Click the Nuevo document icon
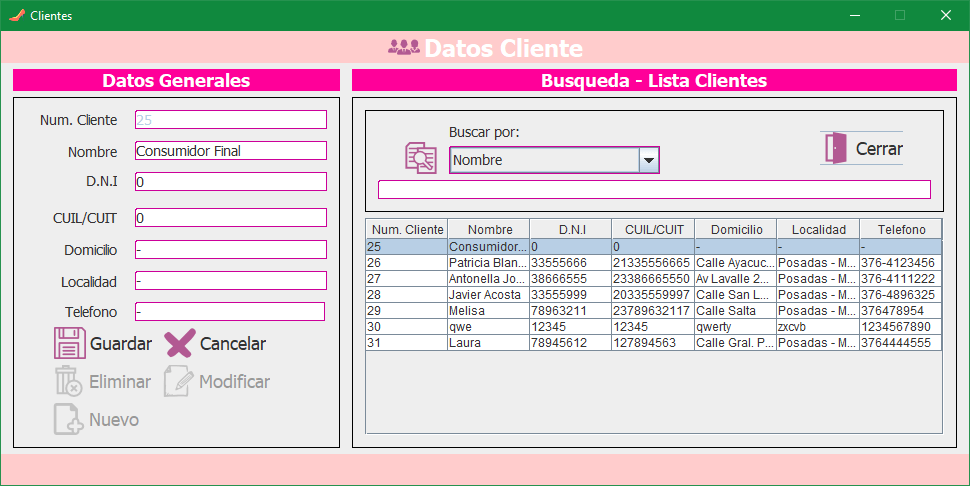The height and width of the screenshot is (486, 970). (68, 419)
